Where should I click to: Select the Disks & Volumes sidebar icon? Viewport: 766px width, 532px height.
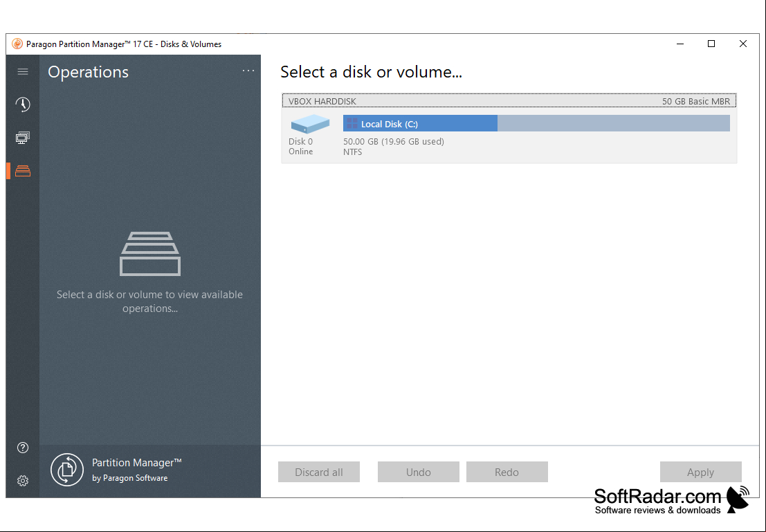22,170
